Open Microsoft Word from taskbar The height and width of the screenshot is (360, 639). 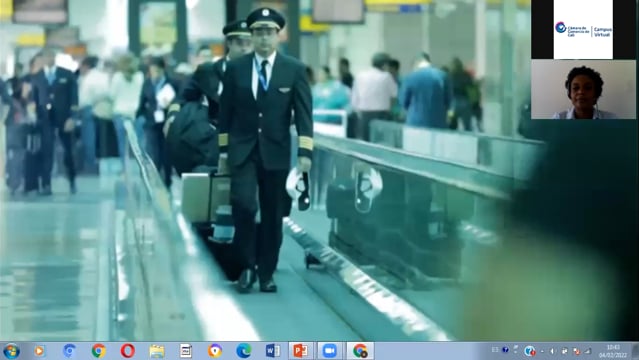point(273,351)
